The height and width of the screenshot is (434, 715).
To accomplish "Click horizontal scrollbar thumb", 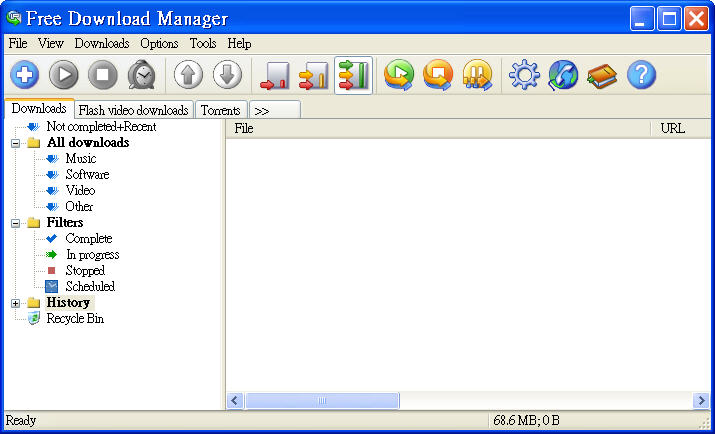I will 322,401.
